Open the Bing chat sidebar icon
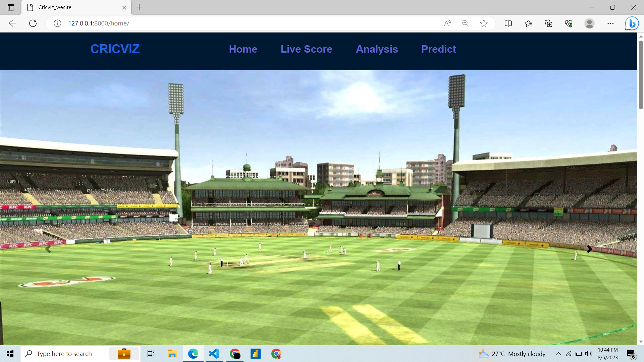The height and width of the screenshot is (362, 644). point(632,23)
